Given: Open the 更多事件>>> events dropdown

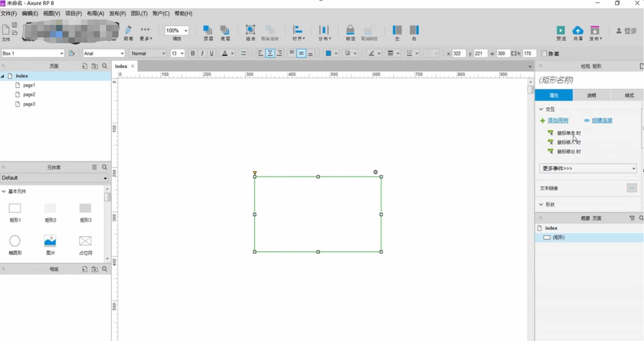Looking at the screenshot, I should point(587,168).
